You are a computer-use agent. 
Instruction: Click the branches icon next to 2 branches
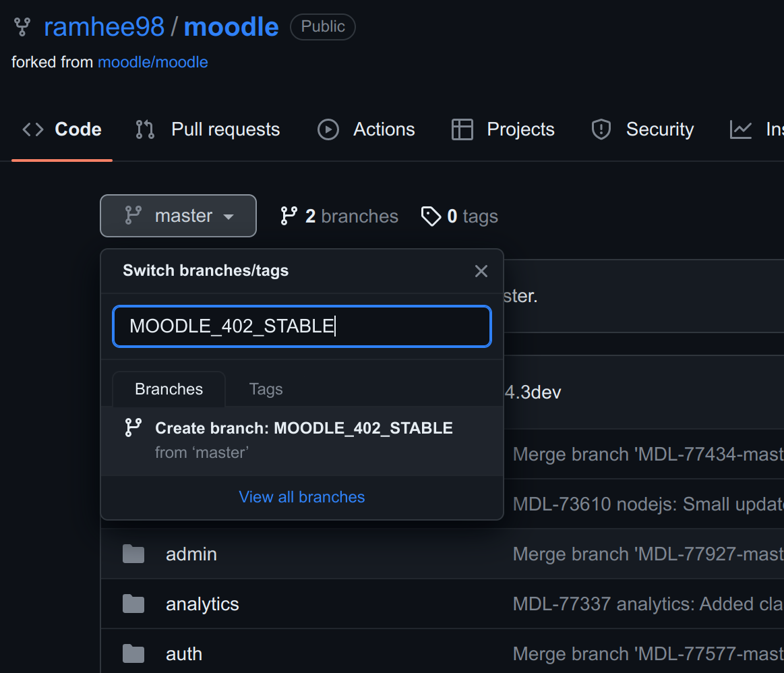(289, 216)
